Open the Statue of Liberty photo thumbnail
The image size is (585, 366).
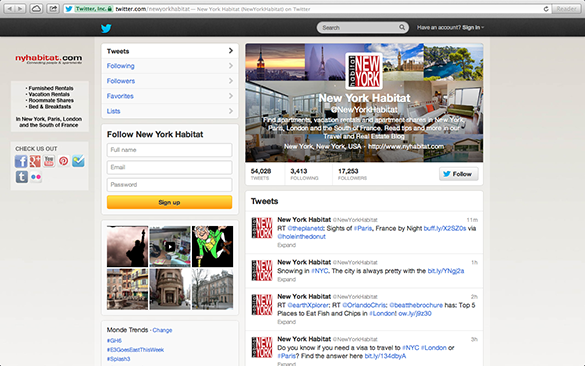point(127,246)
